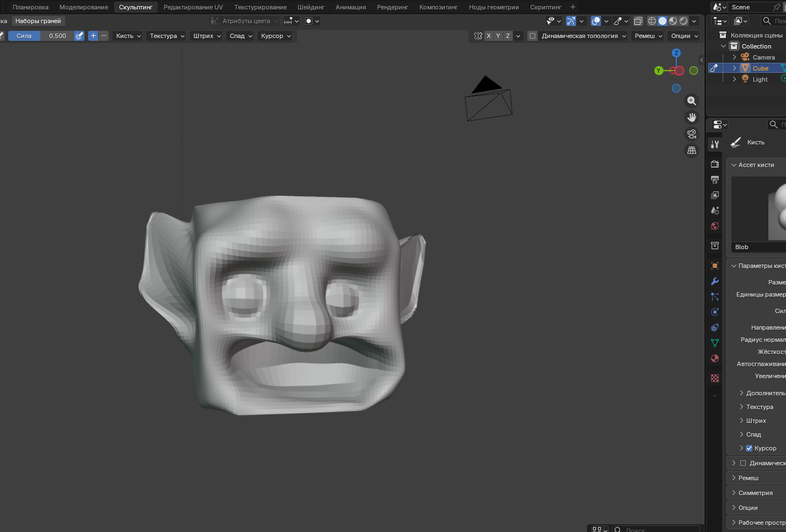Image resolution: width=786 pixels, height=532 pixels.
Task: Click the Сила strength slider
Action: tap(41, 36)
